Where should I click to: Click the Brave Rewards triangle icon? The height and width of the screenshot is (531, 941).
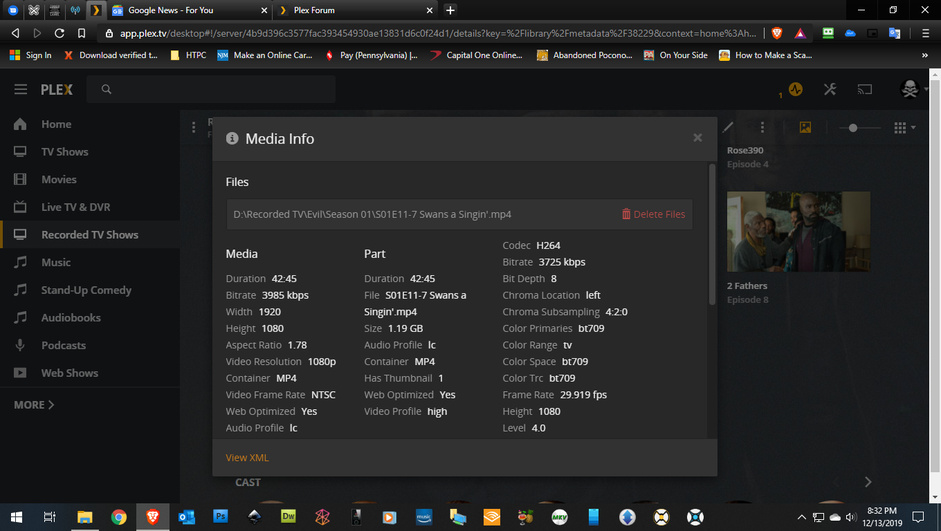point(800,33)
